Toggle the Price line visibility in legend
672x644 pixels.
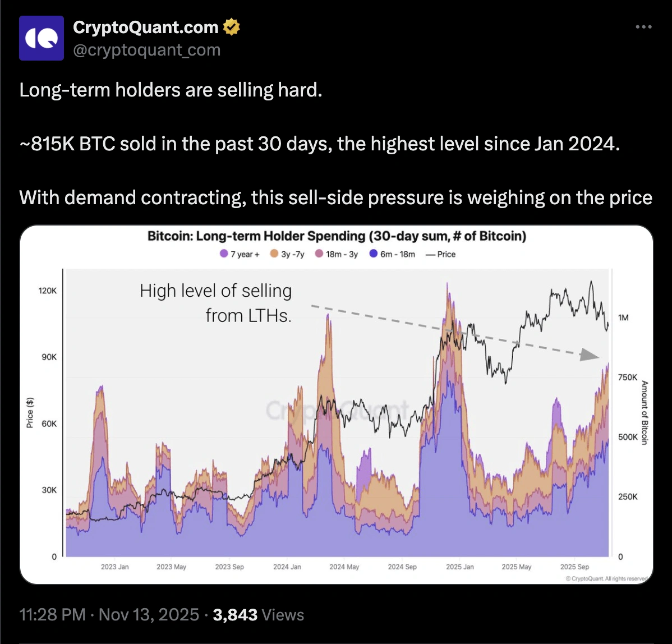tap(443, 254)
